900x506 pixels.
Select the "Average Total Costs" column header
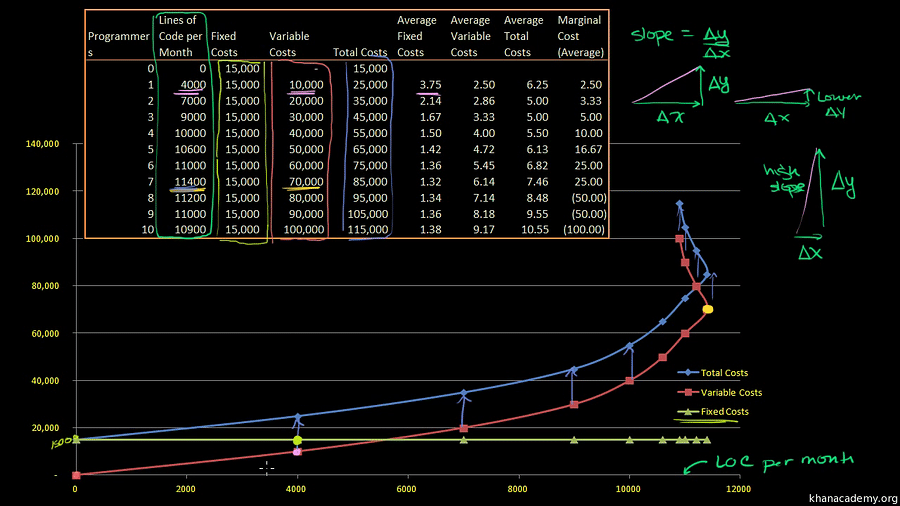523,36
